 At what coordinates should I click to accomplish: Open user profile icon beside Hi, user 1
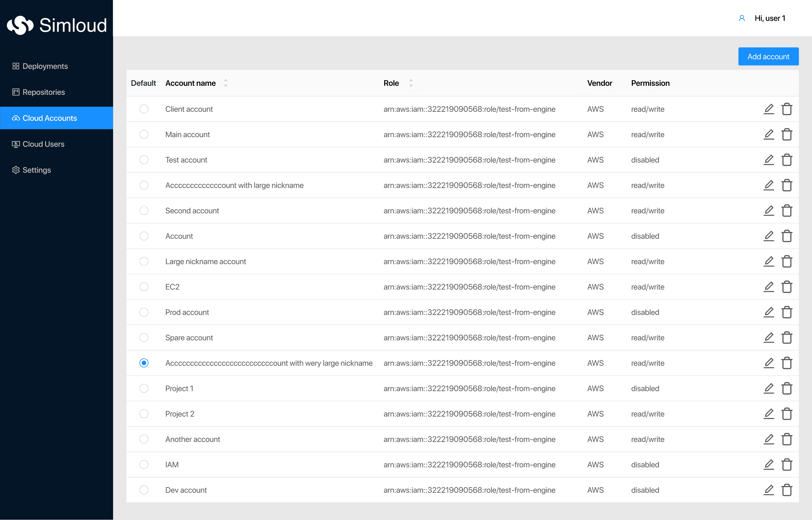click(741, 18)
